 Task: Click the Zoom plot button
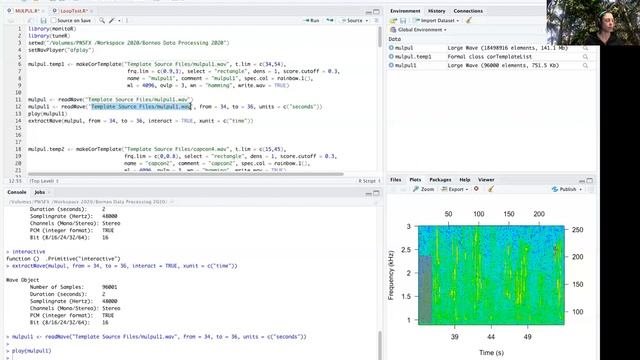(x=424, y=189)
